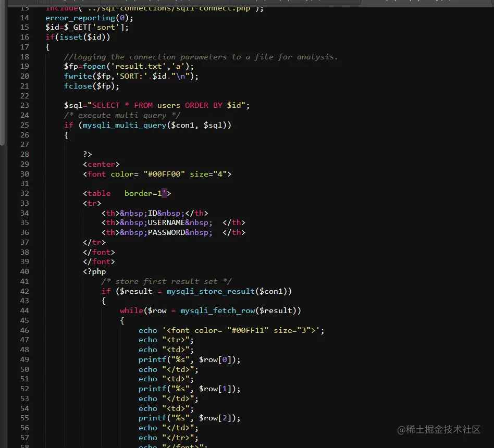
Task: Click line number 57 in the gutter
Action: (24, 438)
